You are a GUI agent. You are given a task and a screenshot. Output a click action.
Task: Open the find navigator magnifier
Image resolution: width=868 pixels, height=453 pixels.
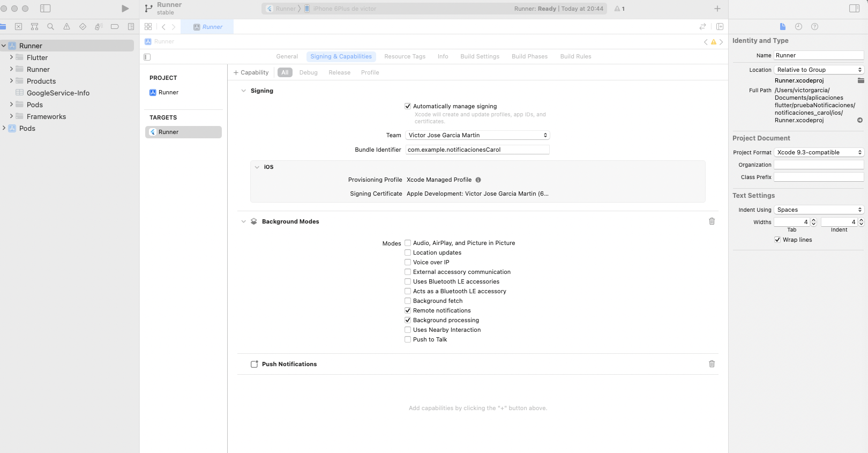(50, 27)
